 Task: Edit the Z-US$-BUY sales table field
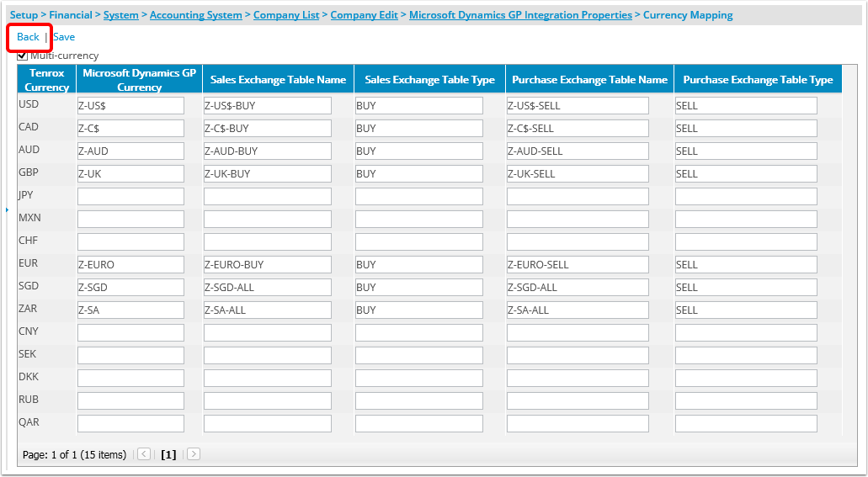[x=268, y=106]
